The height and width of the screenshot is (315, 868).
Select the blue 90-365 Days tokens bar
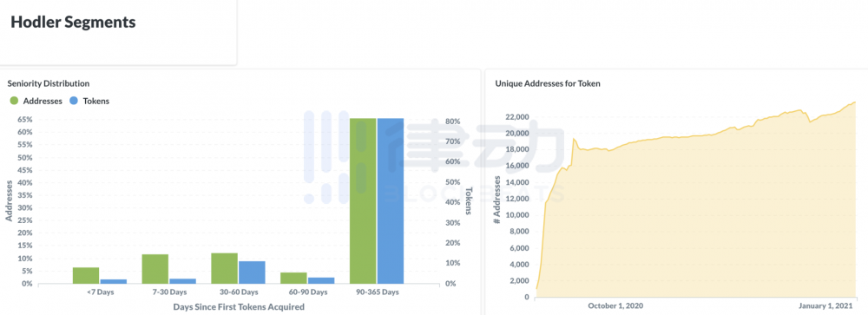(391, 201)
